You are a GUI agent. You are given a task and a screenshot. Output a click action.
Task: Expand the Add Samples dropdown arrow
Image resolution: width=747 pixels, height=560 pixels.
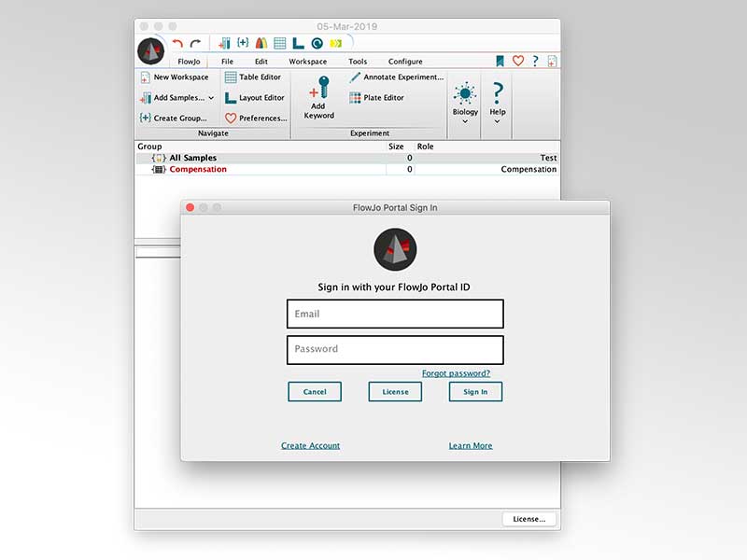211,98
